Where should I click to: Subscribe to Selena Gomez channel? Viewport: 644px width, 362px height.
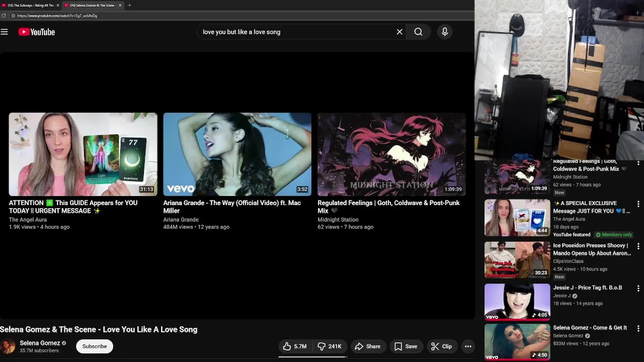click(x=95, y=346)
